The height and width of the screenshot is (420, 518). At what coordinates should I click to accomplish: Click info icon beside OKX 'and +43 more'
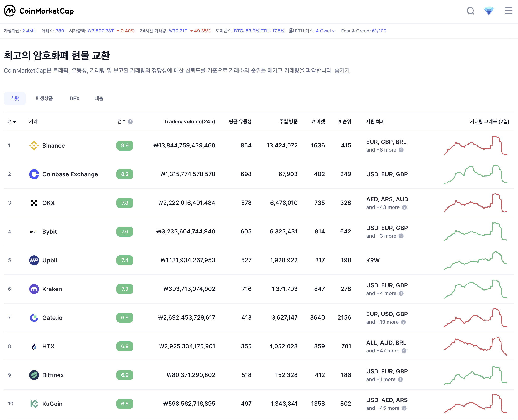(x=404, y=207)
